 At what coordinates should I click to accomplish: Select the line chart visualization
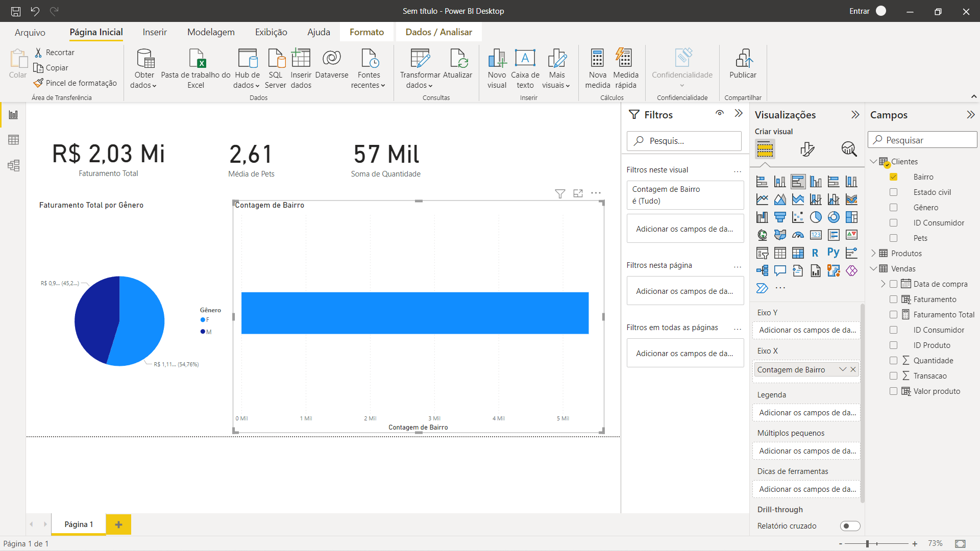tap(762, 199)
